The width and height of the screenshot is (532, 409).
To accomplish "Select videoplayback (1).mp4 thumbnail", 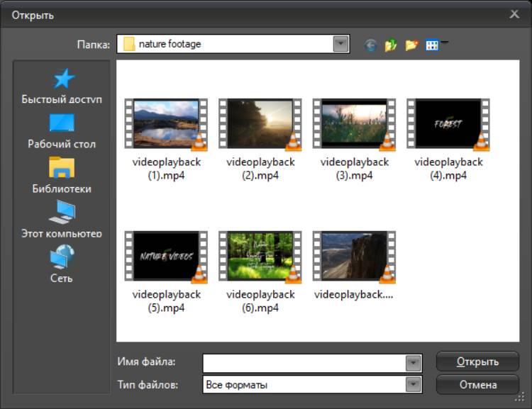I will [x=166, y=125].
